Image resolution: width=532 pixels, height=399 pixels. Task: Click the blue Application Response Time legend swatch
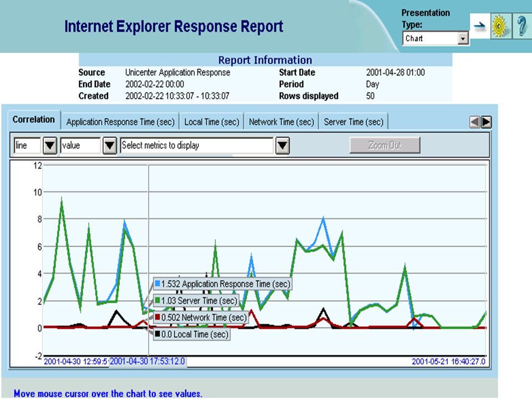157,283
